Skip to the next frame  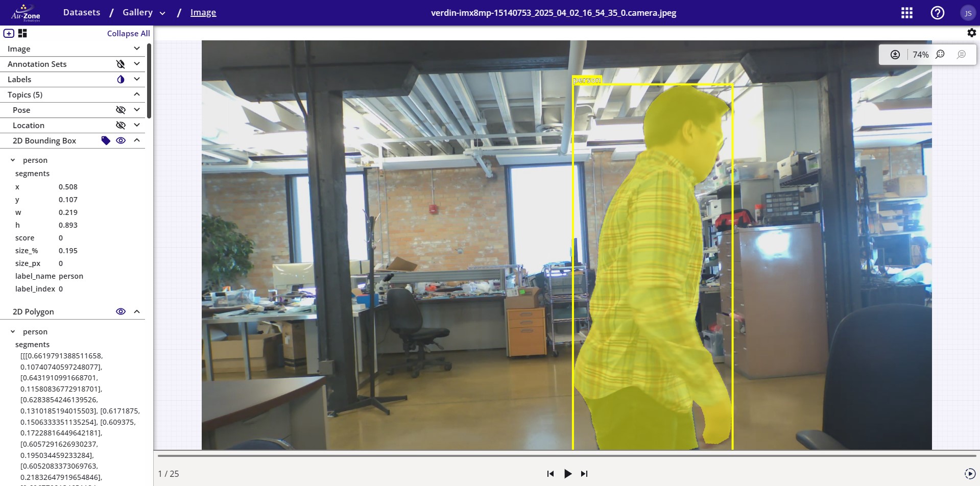[584, 474]
